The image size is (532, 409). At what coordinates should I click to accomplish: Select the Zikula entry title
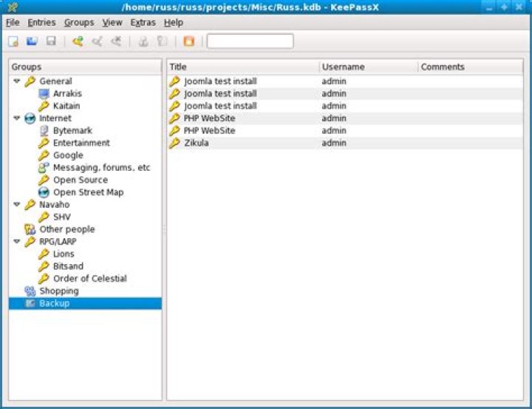pyautogui.click(x=197, y=143)
